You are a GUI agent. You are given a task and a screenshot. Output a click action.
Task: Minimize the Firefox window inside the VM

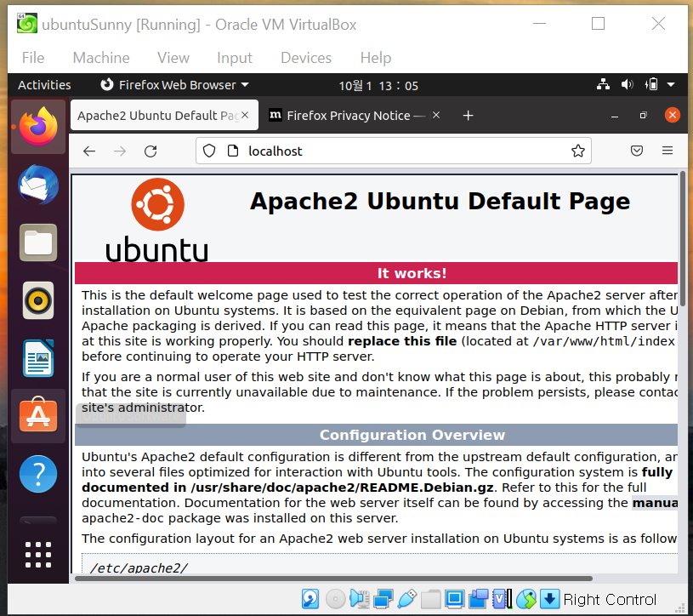pos(614,116)
